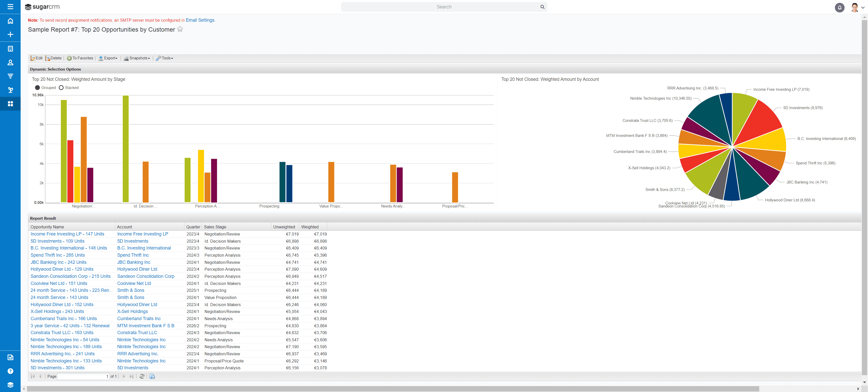
Task: Open the document icon near sidebar bottom
Action: click(10, 357)
